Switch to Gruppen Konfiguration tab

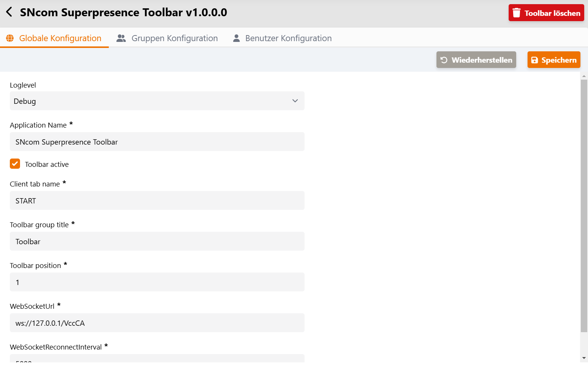point(174,38)
